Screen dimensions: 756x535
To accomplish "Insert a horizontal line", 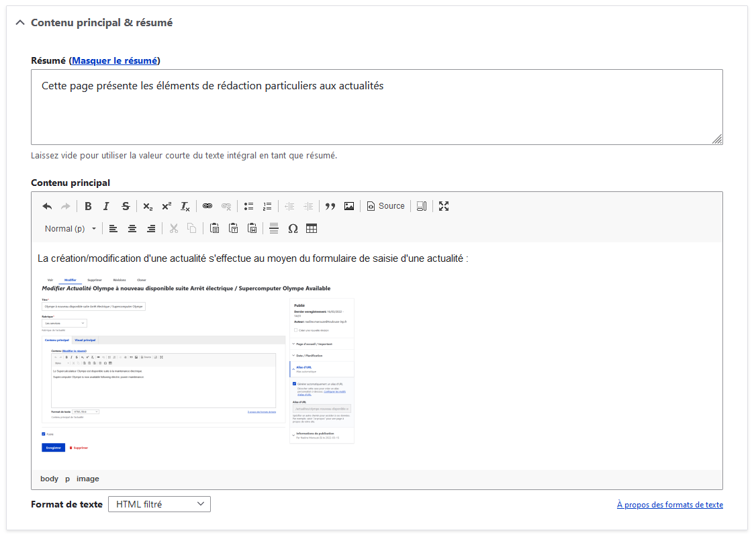I will click(273, 228).
